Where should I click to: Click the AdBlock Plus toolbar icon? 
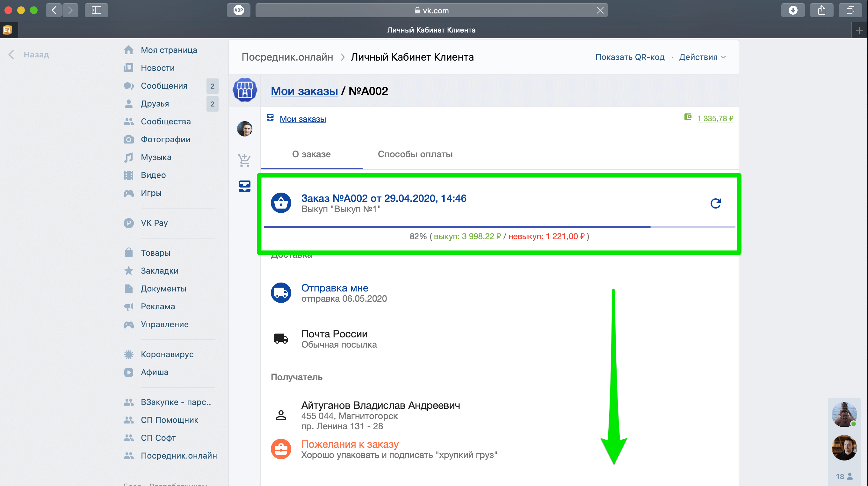point(239,10)
